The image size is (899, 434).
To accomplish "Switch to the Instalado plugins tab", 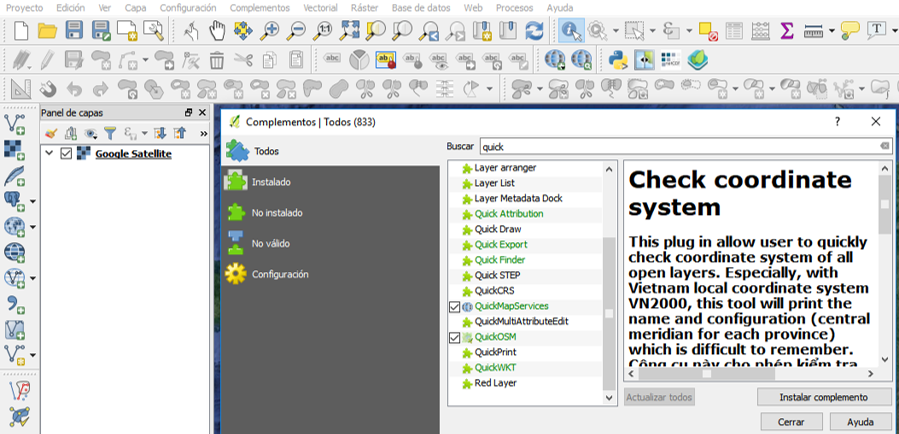I will 330,182.
